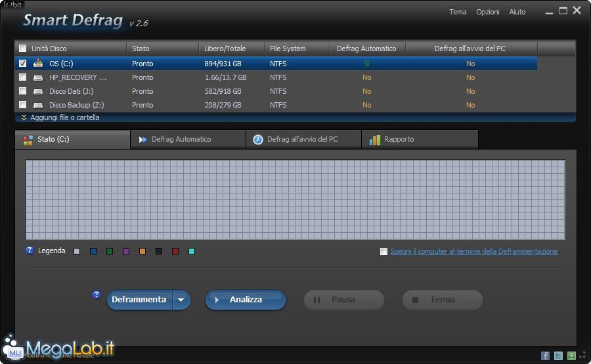
Task: Open the Opzioni menu
Action: 488,12
